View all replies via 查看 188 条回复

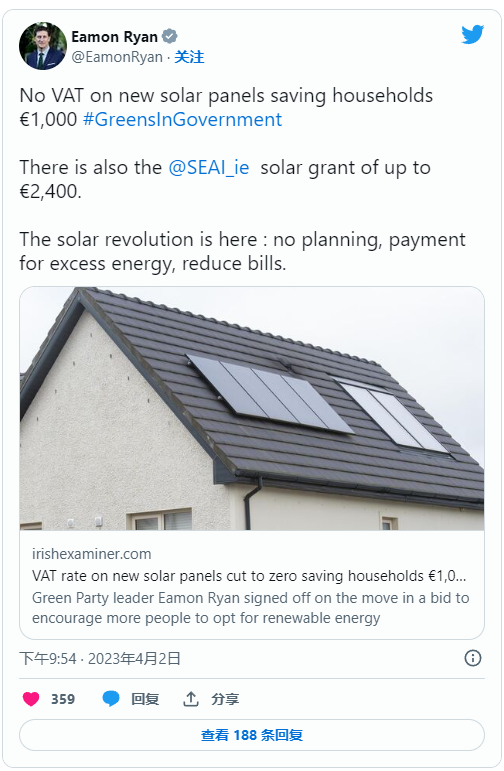tap(252, 735)
